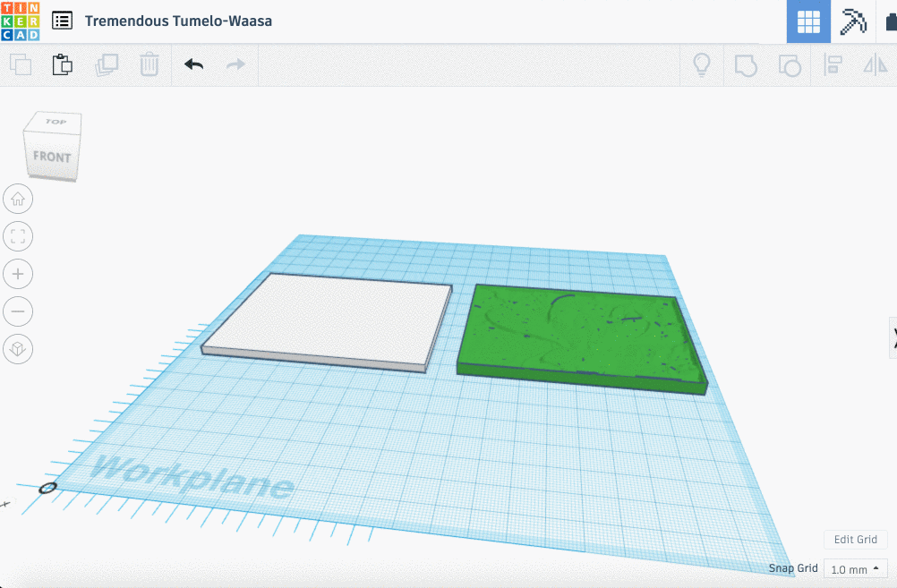Switch to 3D design grid view
This screenshot has width=897, height=588.
point(808,21)
